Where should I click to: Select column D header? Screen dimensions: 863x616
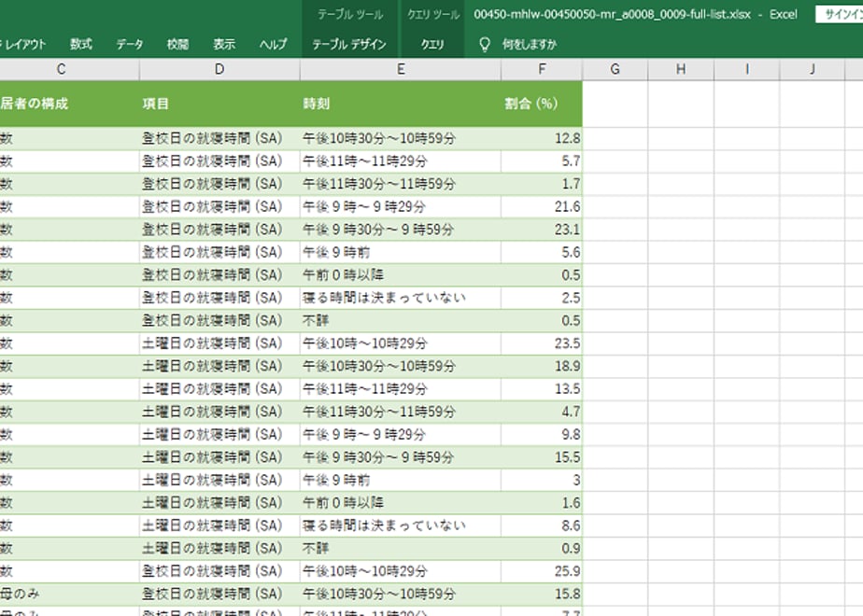click(x=219, y=69)
